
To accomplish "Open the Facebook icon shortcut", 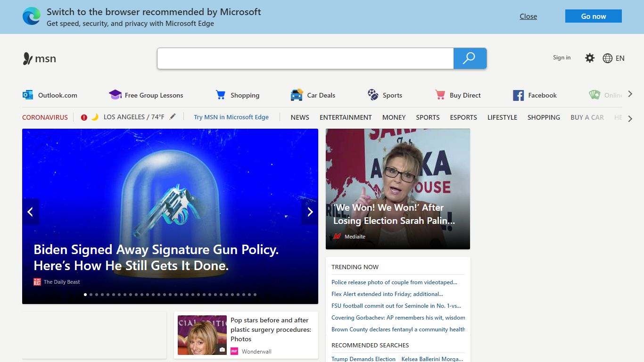I will (x=518, y=95).
